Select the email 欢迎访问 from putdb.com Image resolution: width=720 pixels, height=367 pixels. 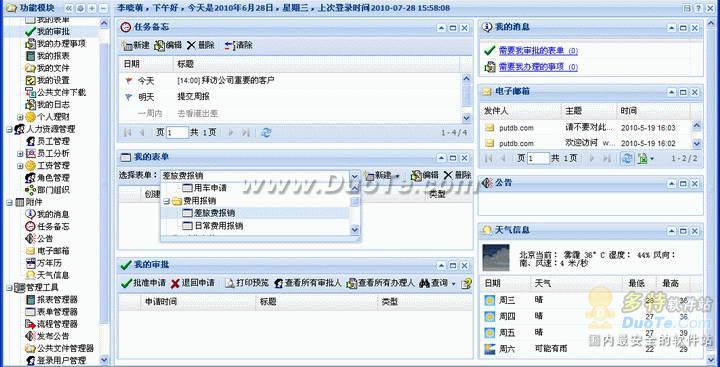click(x=585, y=143)
